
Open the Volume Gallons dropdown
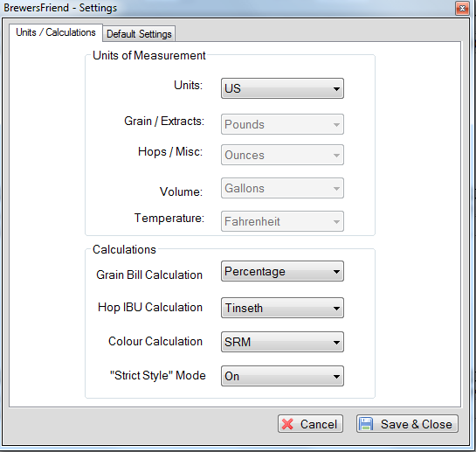click(x=282, y=188)
